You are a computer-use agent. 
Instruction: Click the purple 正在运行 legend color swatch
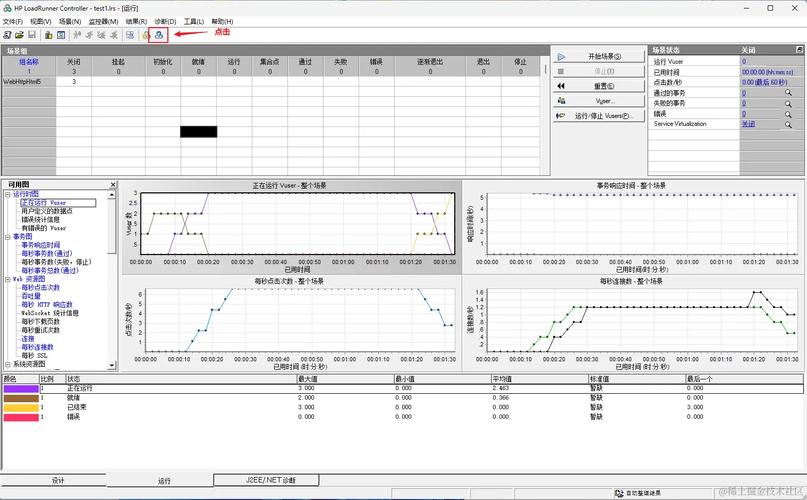point(20,388)
